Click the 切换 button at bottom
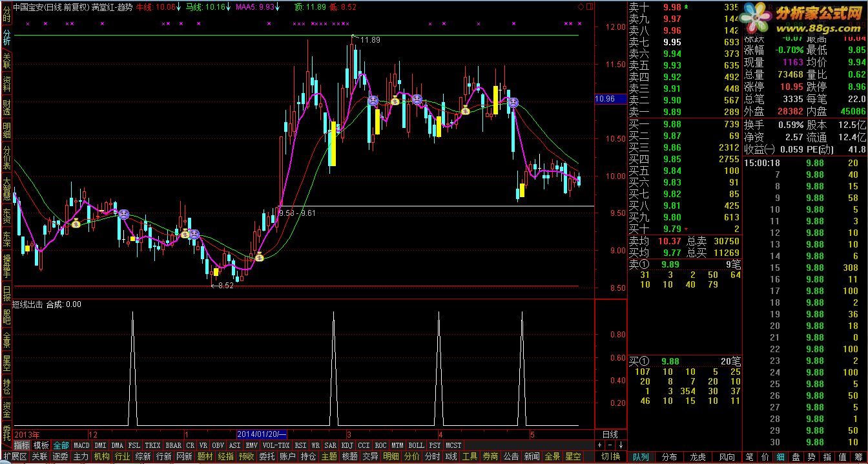The image size is (868, 464). (x=610, y=457)
